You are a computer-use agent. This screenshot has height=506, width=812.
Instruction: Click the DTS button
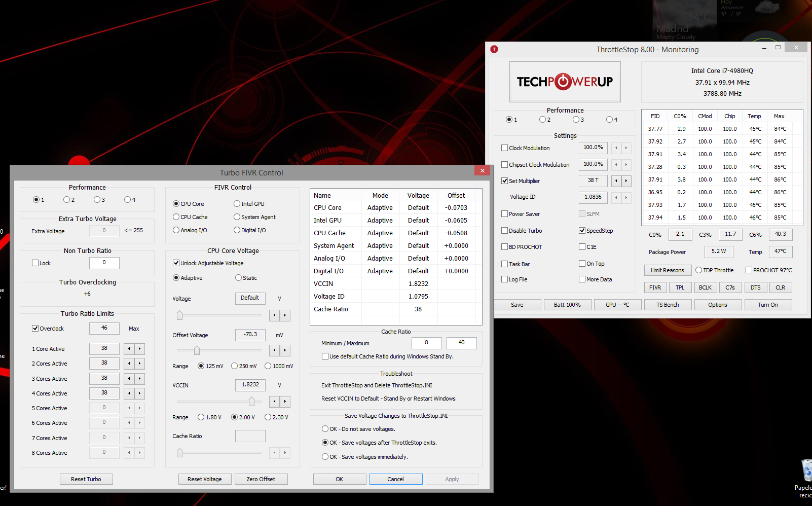(x=755, y=287)
